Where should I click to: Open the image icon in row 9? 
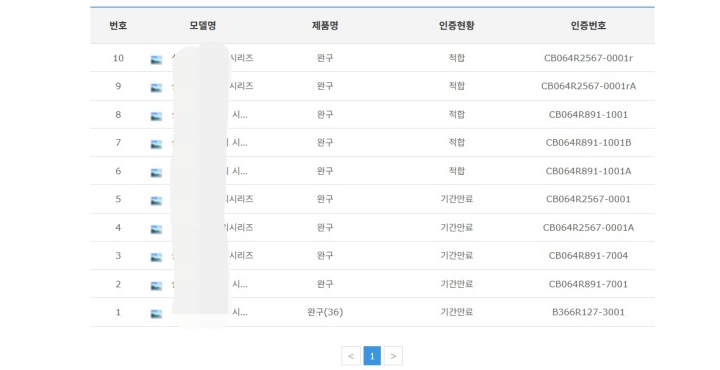pyautogui.click(x=156, y=88)
